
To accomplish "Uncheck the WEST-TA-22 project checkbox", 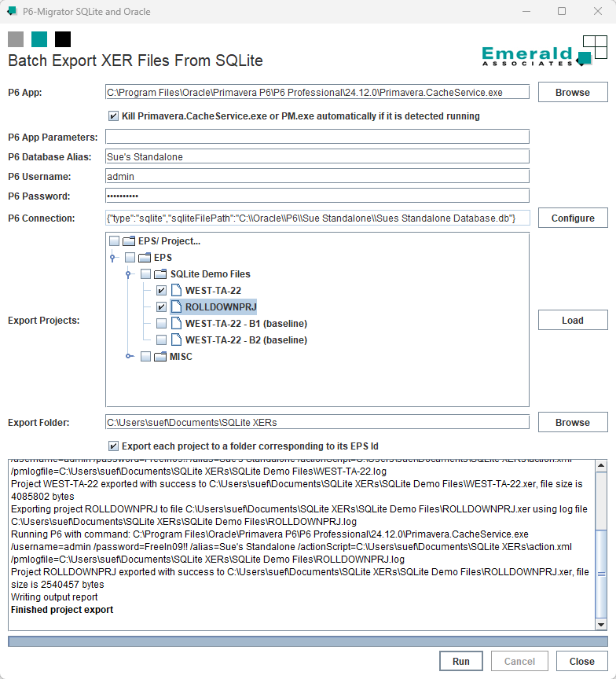I will (161, 291).
